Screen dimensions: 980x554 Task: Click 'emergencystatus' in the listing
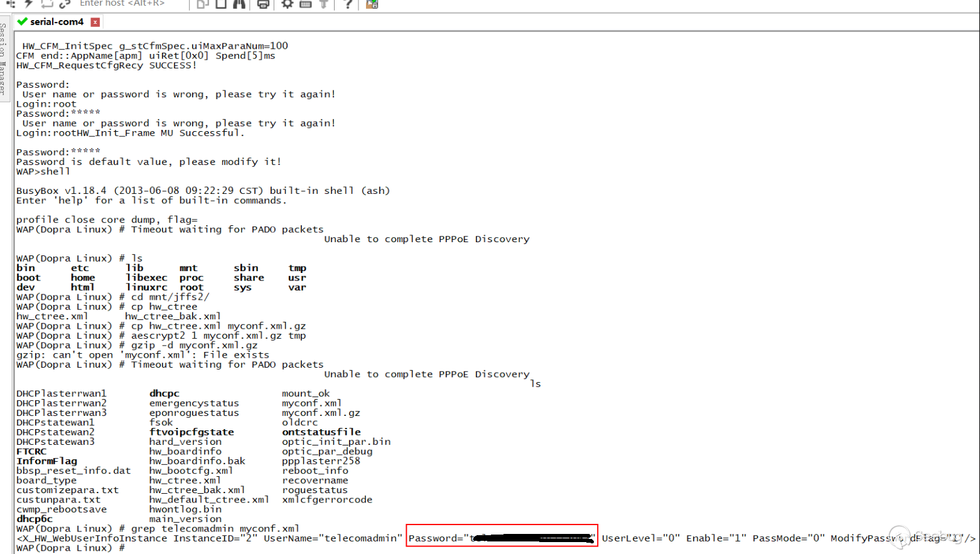click(x=194, y=403)
